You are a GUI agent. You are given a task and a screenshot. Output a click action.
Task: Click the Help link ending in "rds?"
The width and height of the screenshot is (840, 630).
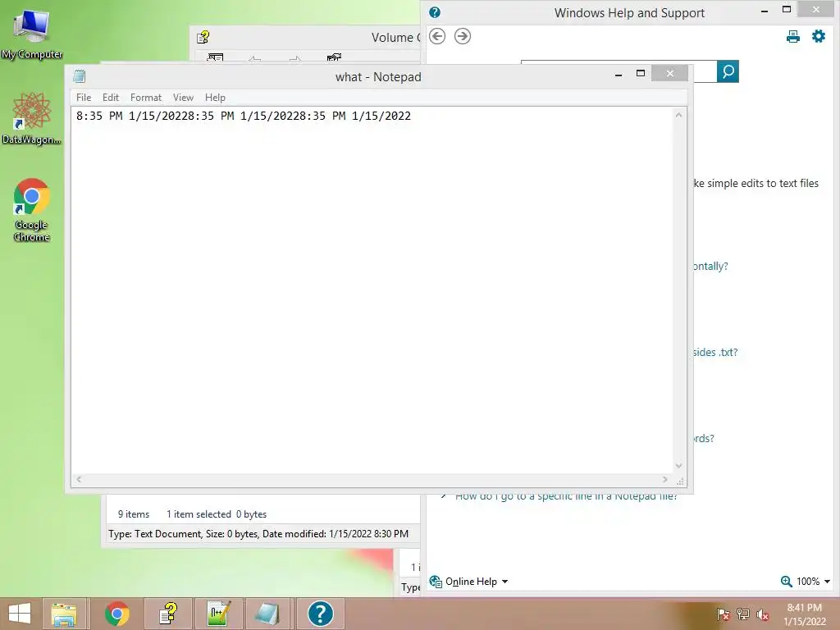pos(703,438)
